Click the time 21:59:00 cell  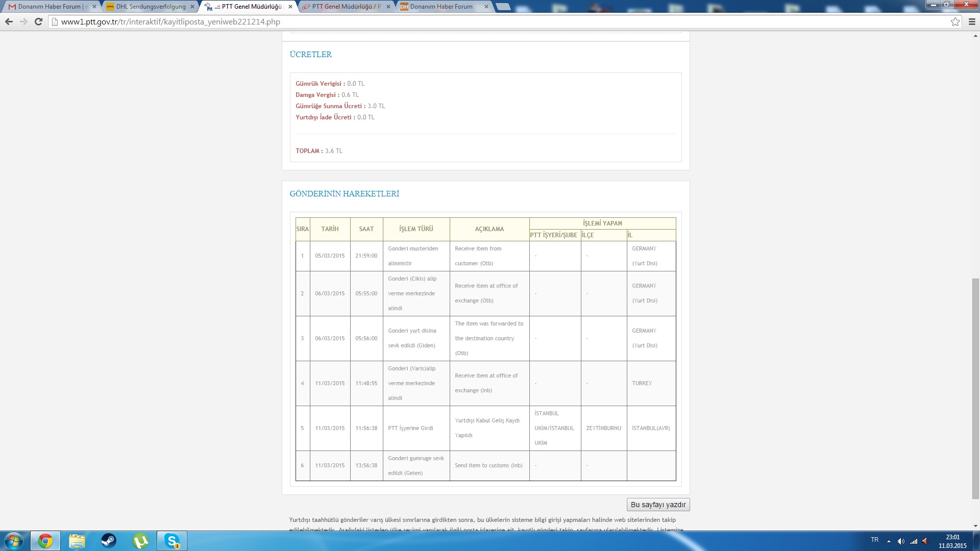[x=366, y=256]
